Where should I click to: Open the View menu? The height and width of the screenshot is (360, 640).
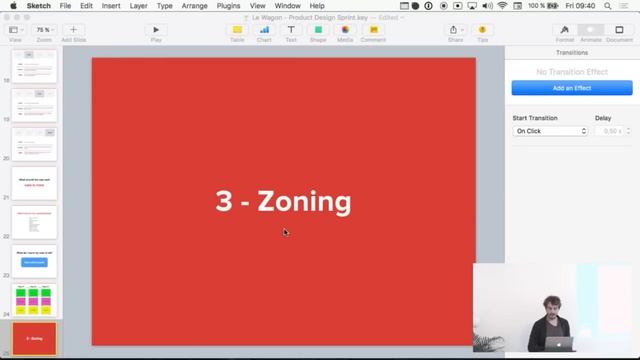[258, 6]
